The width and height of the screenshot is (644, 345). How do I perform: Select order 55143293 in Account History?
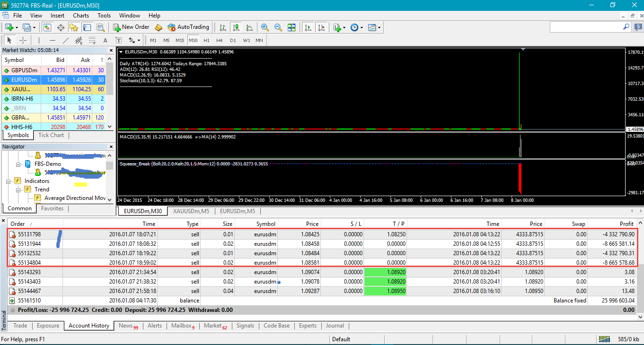[323, 272]
